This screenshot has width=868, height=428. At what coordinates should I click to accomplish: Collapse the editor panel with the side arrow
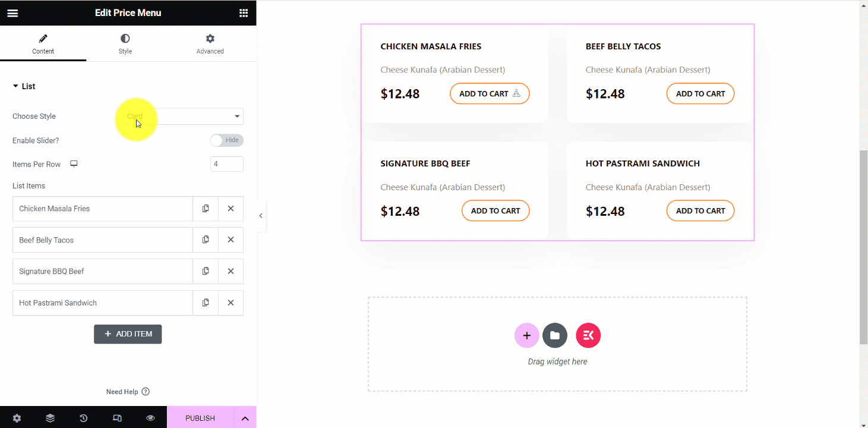pos(261,216)
